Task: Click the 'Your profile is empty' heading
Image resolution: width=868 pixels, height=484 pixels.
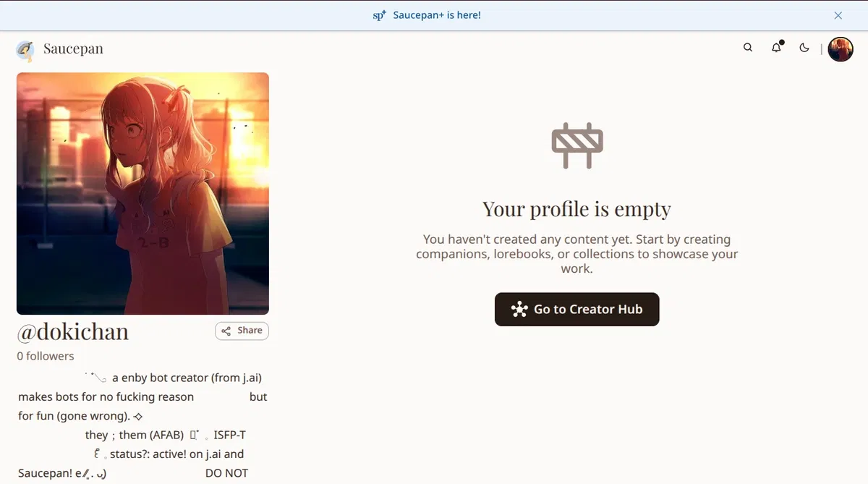Action: 577,209
